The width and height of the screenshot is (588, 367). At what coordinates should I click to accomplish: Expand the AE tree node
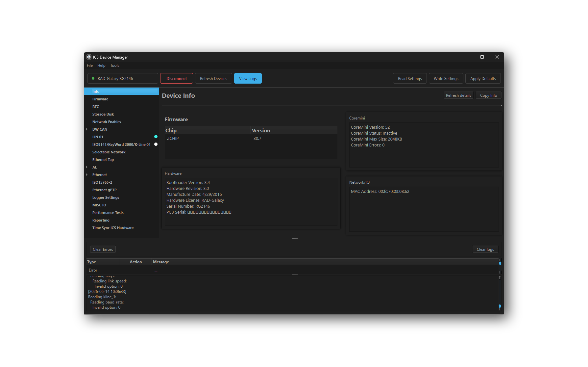click(87, 167)
